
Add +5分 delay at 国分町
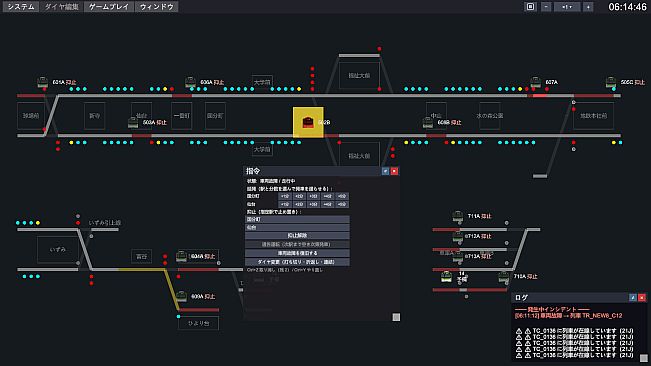(x=342, y=196)
